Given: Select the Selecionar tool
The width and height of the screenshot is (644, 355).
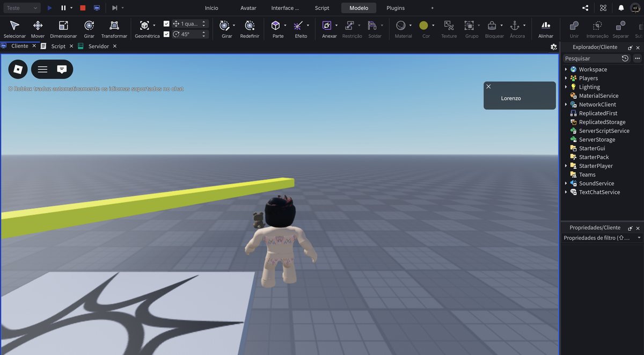Looking at the screenshot, I should tap(14, 29).
